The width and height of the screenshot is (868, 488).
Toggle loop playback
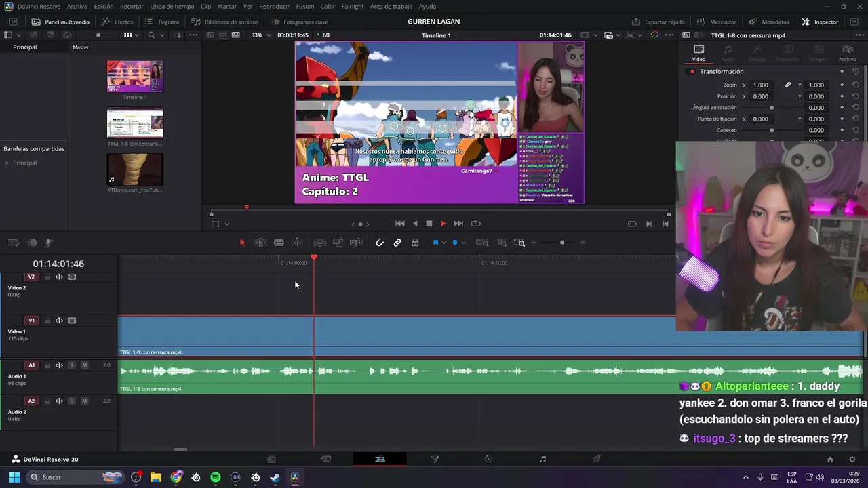click(476, 224)
